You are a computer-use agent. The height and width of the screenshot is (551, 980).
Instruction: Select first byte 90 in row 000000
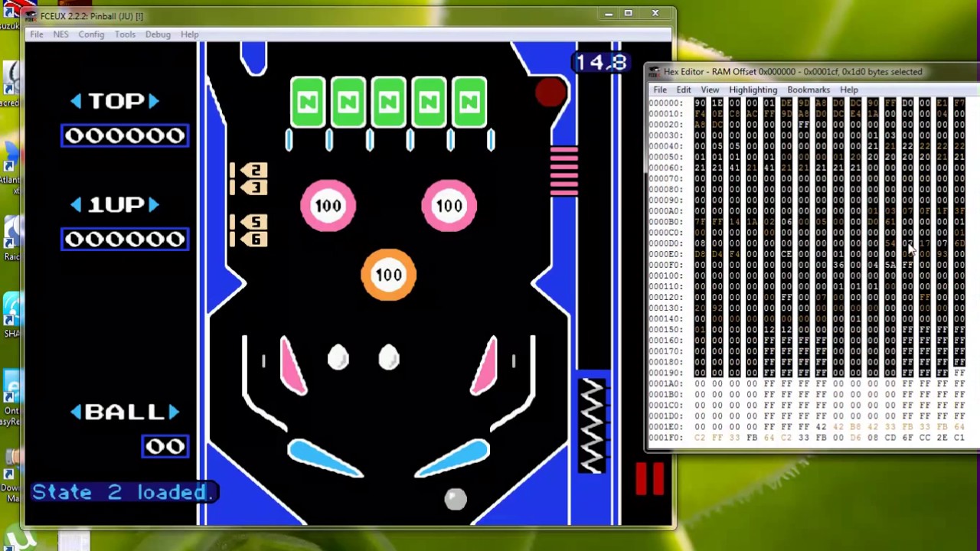[x=700, y=103]
